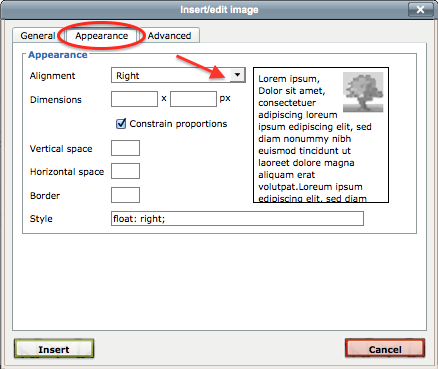
Task: Switch to the General tab
Action: pyautogui.click(x=38, y=36)
